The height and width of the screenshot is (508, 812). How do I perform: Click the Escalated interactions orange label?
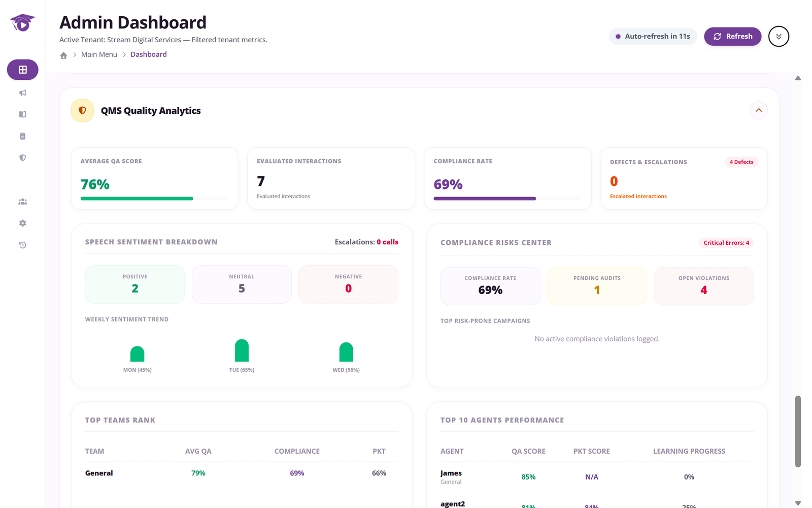[x=638, y=196]
